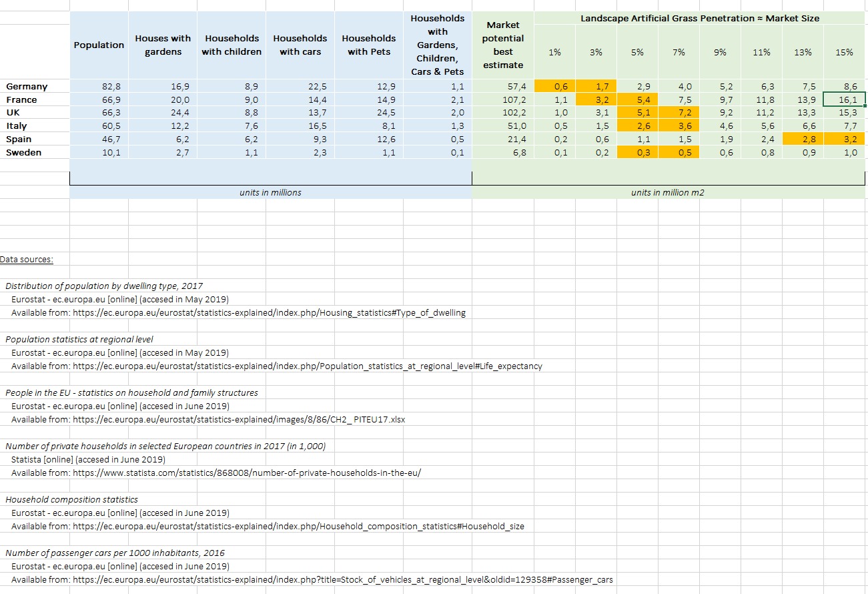
Task: Select the 3% penetration column header
Action: [596, 52]
